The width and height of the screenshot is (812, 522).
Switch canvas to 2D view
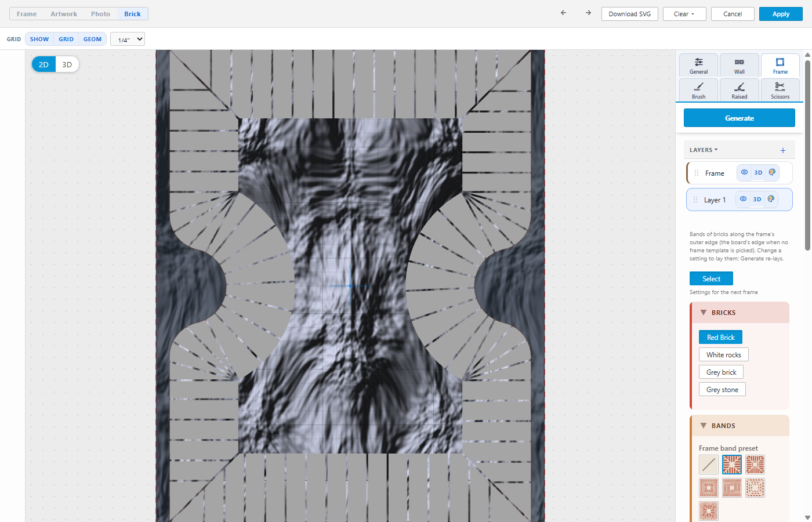pos(43,64)
